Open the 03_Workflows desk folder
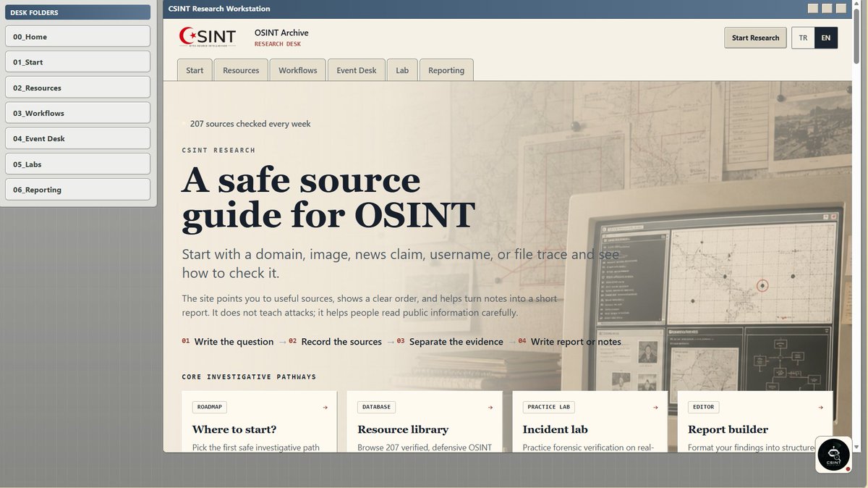 point(77,112)
